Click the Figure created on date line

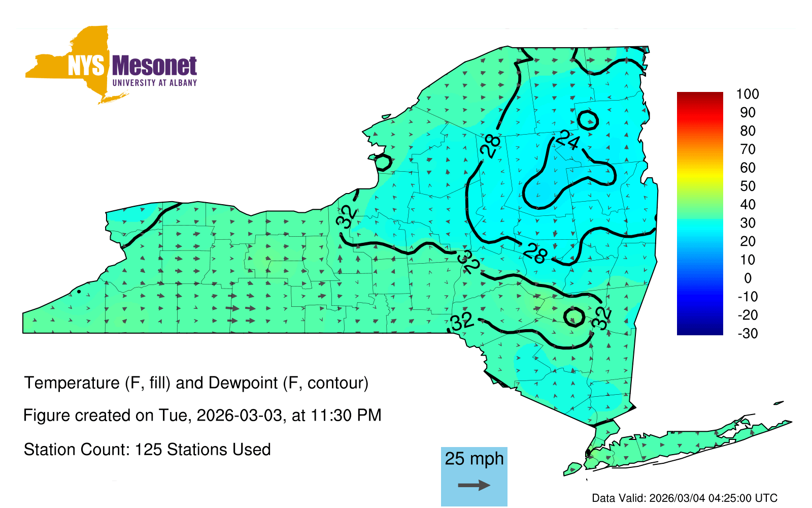pos(202,415)
